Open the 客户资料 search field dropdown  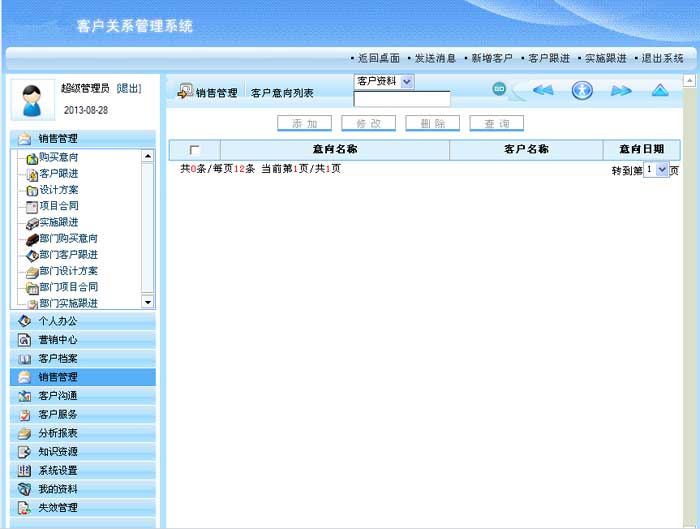[x=406, y=82]
